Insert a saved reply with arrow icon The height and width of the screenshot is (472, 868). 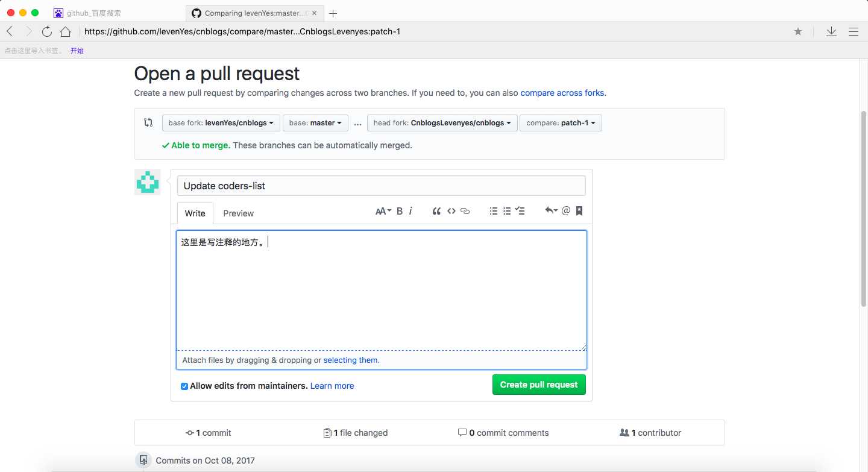[x=551, y=211]
